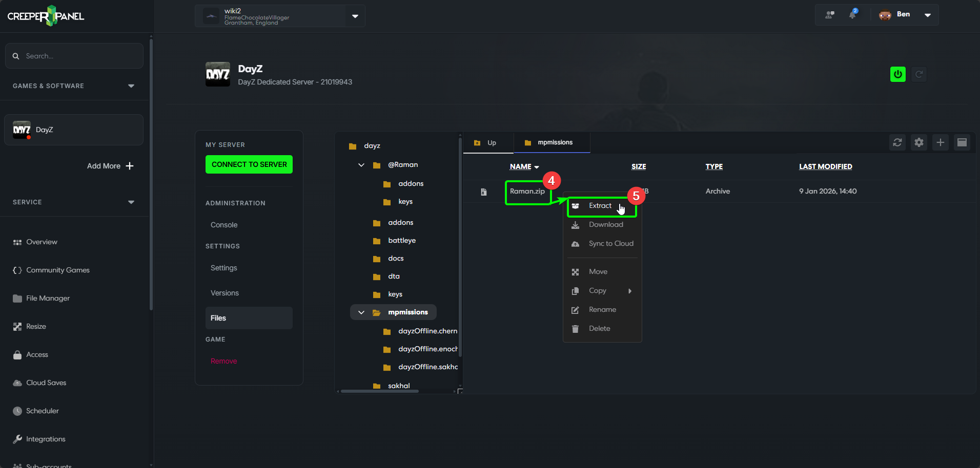Collapse the Games & Software section
980x468 pixels.
[x=131, y=86]
